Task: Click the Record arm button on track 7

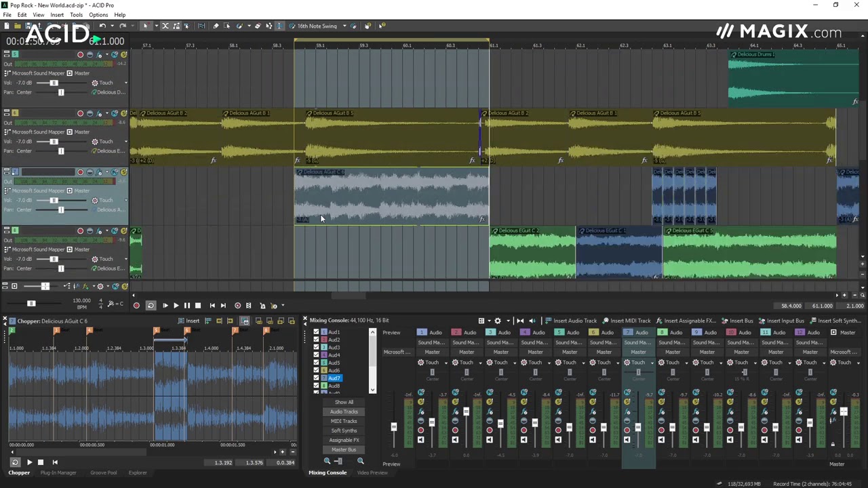Action: [x=80, y=171]
